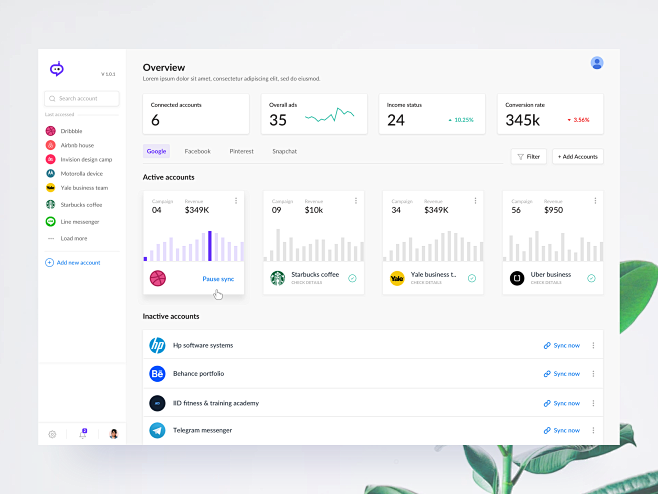Open options menu for Hp software systems
The height and width of the screenshot is (494, 658).
pos(593,345)
